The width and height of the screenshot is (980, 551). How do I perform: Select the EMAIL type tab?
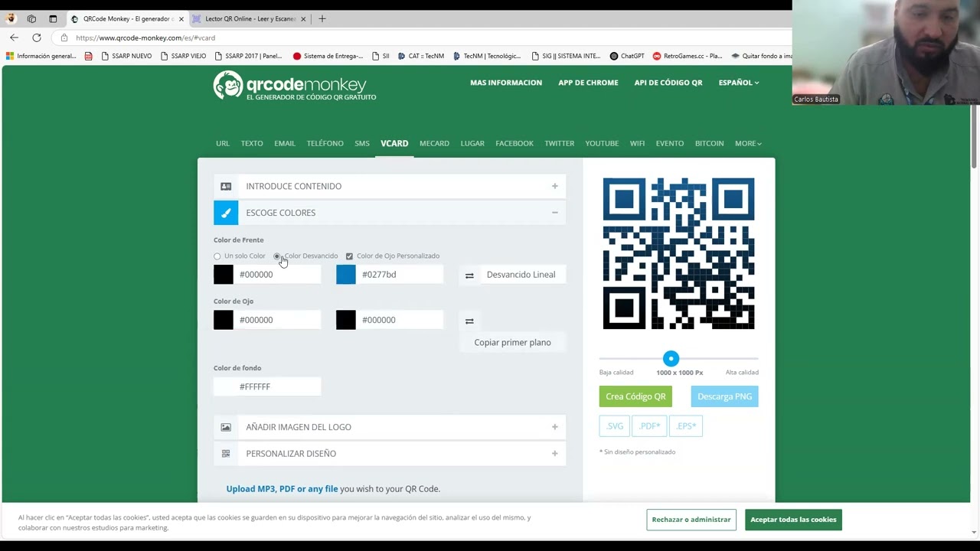(x=285, y=143)
